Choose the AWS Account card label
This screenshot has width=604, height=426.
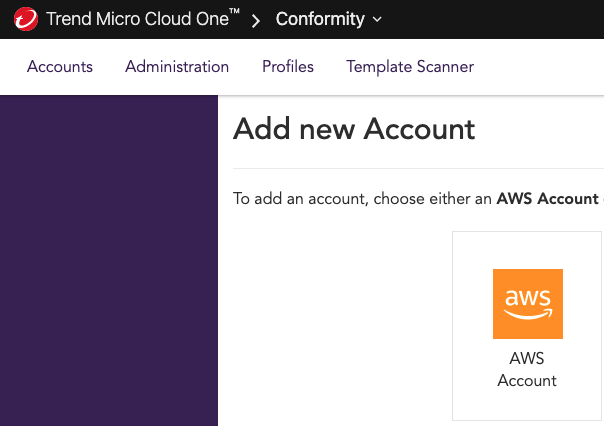click(527, 369)
